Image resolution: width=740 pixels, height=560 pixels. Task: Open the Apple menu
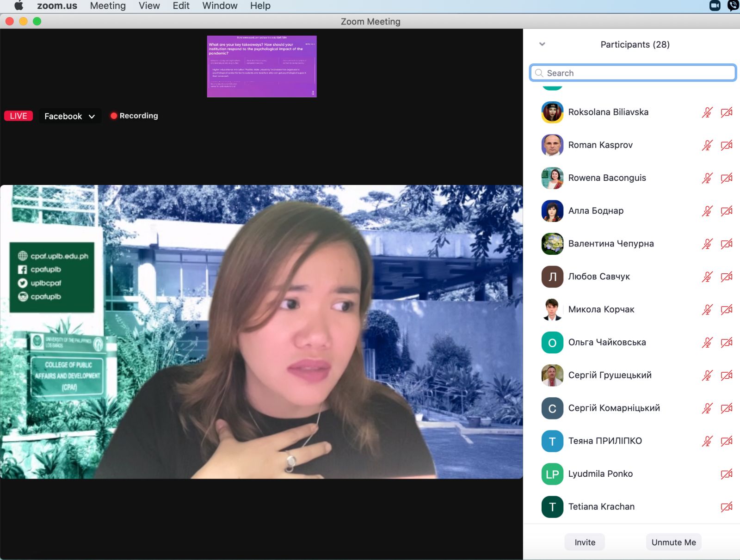tap(18, 6)
